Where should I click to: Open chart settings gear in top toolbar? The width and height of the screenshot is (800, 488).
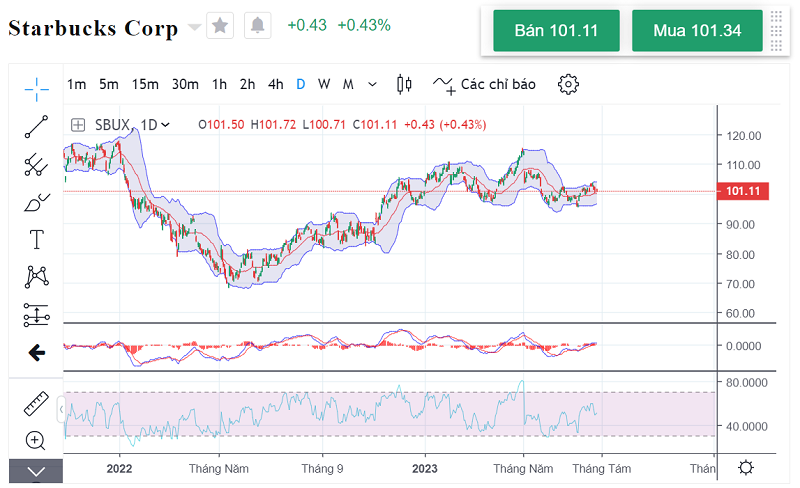tap(568, 84)
